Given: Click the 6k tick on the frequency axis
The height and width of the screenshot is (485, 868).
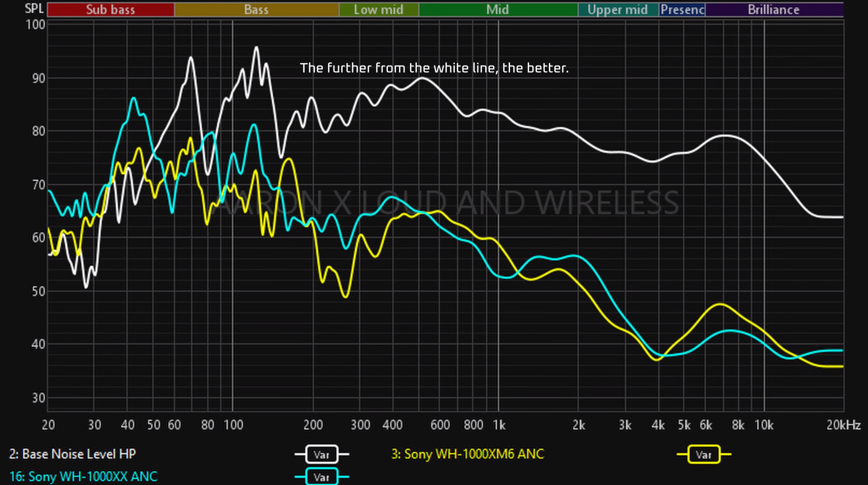Looking at the screenshot, I should pyautogui.click(x=706, y=425).
